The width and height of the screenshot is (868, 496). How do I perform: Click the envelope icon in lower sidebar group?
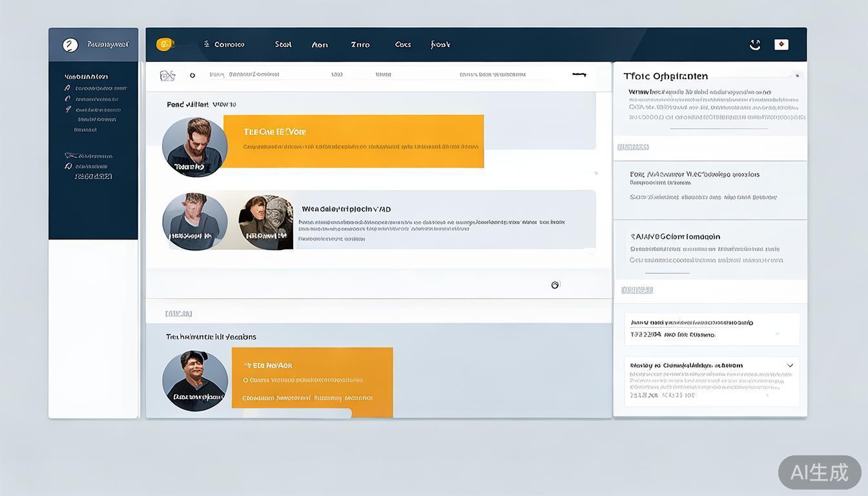click(x=70, y=156)
